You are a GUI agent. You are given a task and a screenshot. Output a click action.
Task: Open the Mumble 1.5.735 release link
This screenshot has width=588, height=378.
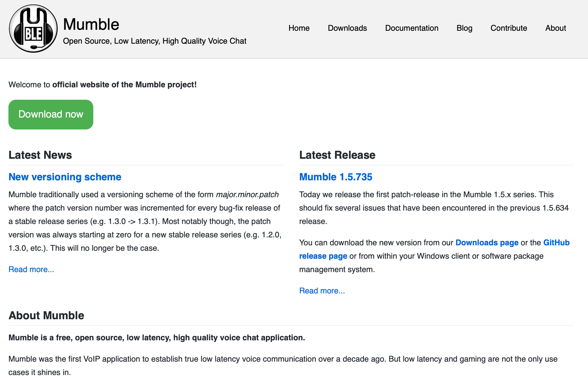336,177
